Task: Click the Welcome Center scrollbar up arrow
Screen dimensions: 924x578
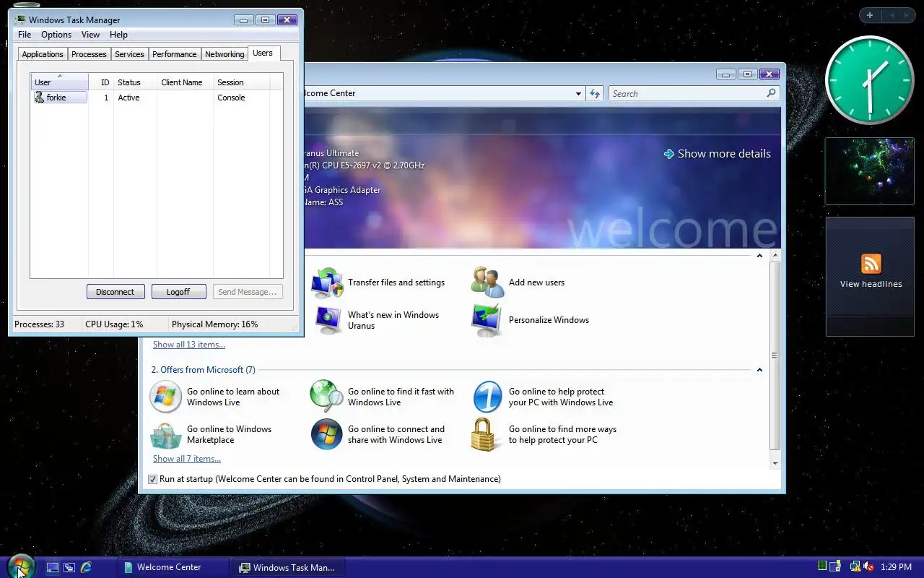Action: coord(775,256)
